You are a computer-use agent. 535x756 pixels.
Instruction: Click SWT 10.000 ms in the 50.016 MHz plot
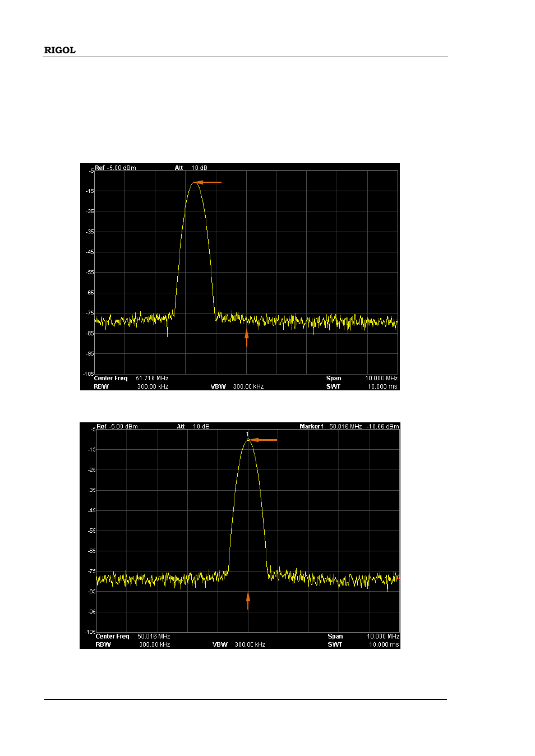pyautogui.click(x=363, y=645)
